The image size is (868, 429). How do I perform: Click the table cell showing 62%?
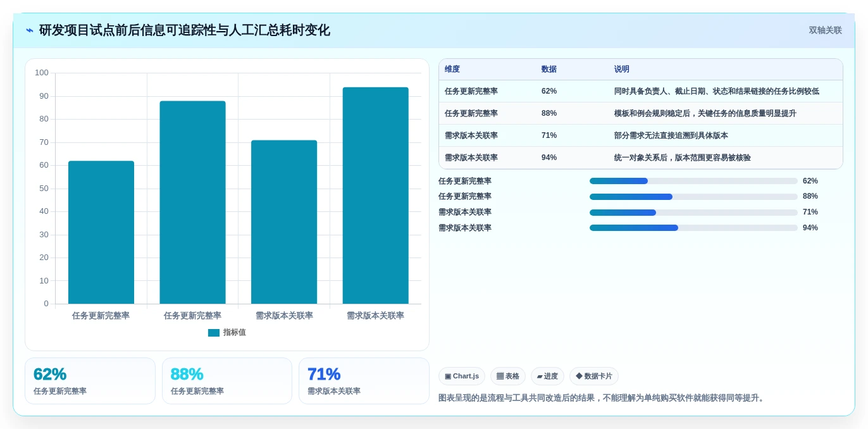(549, 91)
